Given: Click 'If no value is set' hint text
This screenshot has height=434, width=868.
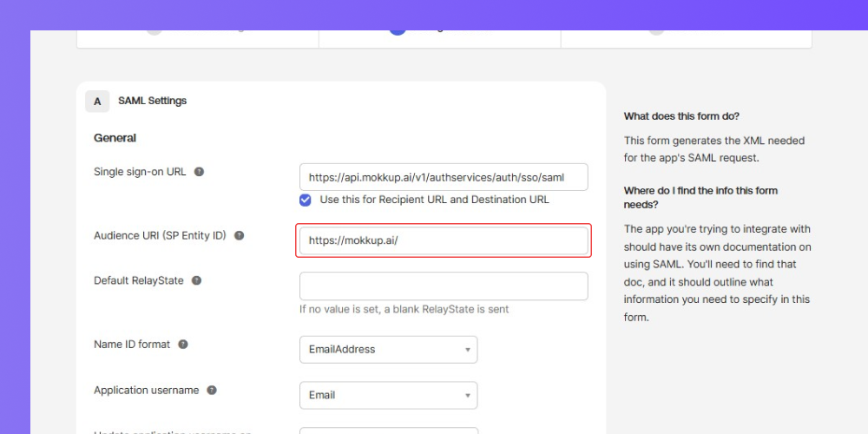Looking at the screenshot, I should click(x=404, y=309).
